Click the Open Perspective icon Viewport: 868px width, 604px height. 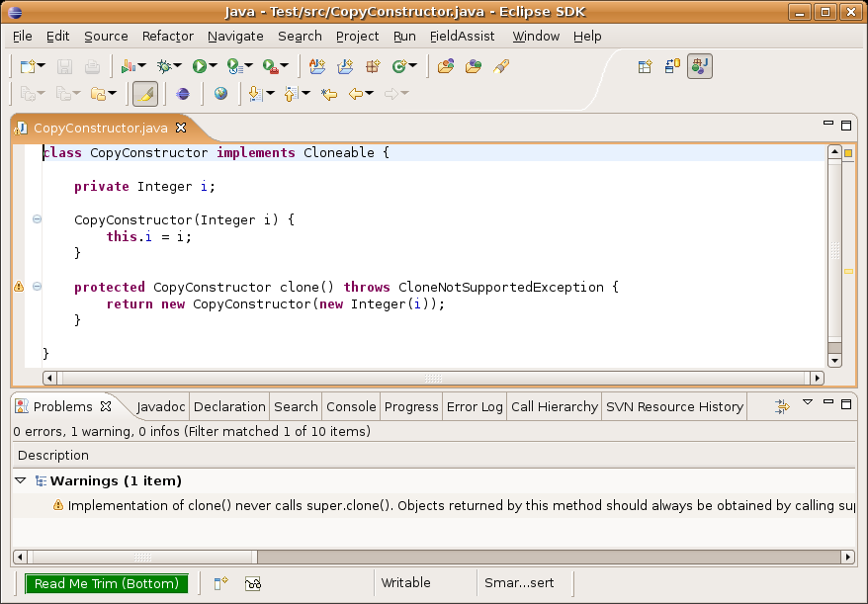point(645,67)
